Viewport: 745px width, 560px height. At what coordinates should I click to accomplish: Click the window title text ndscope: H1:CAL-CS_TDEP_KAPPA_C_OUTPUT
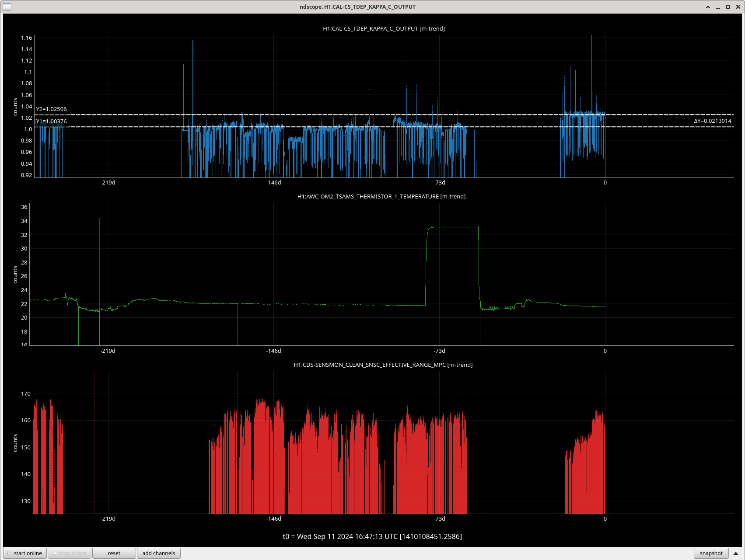click(357, 7)
